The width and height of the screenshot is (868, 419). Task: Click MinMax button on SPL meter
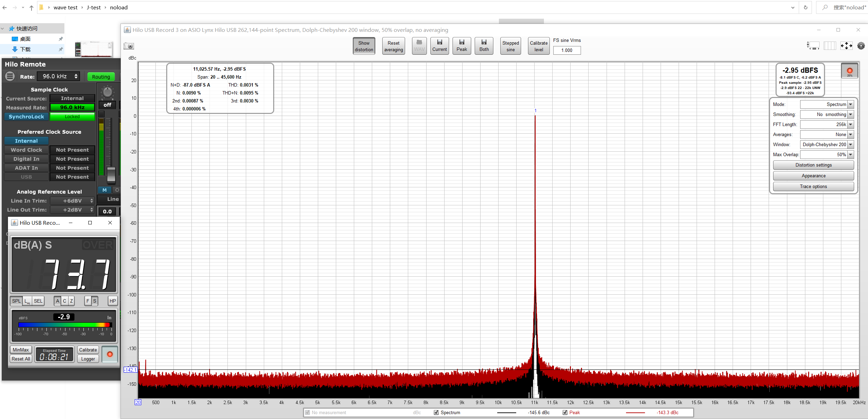coord(21,350)
